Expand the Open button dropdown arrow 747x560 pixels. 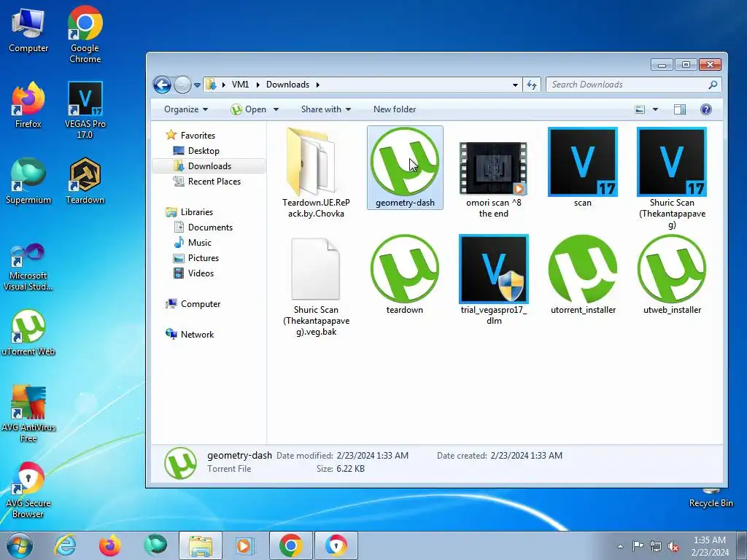coord(276,109)
